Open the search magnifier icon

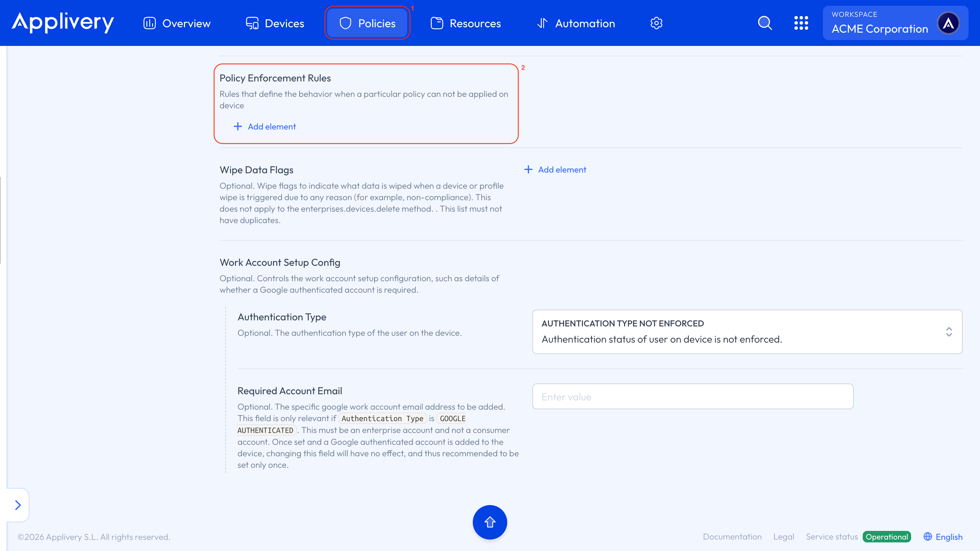[x=765, y=23]
